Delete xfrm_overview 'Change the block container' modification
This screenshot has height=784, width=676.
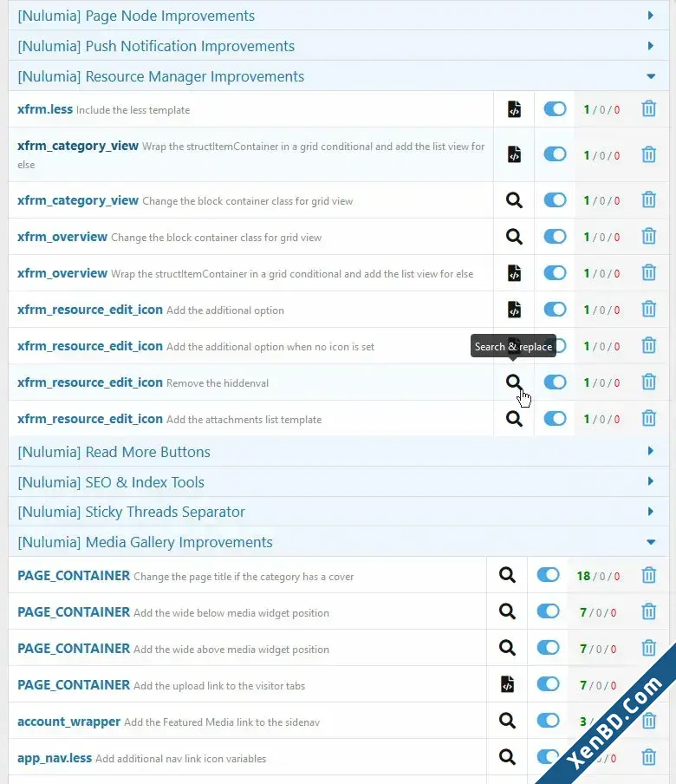[648, 236]
